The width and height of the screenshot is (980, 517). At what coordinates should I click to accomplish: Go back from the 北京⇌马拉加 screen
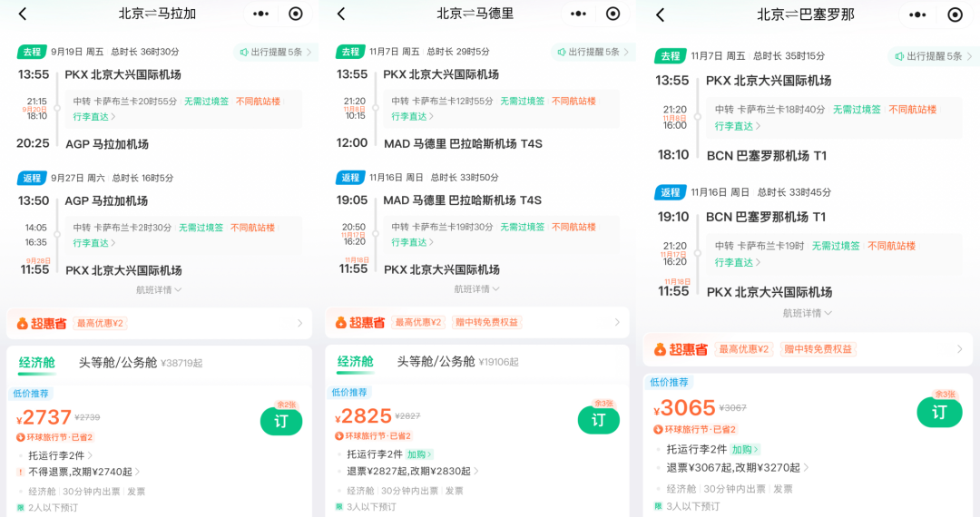click(x=23, y=14)
